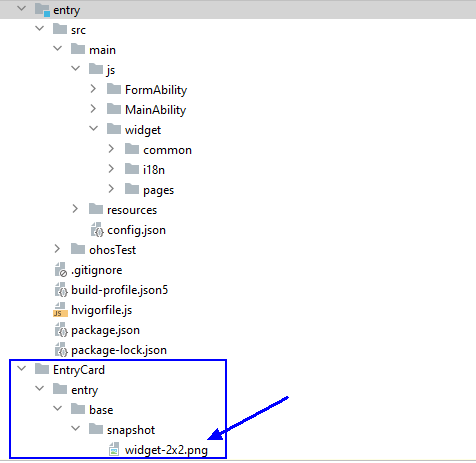Click the config.json file icon
Viewport: 476px width, 463px height.
(x=97, y=230)
